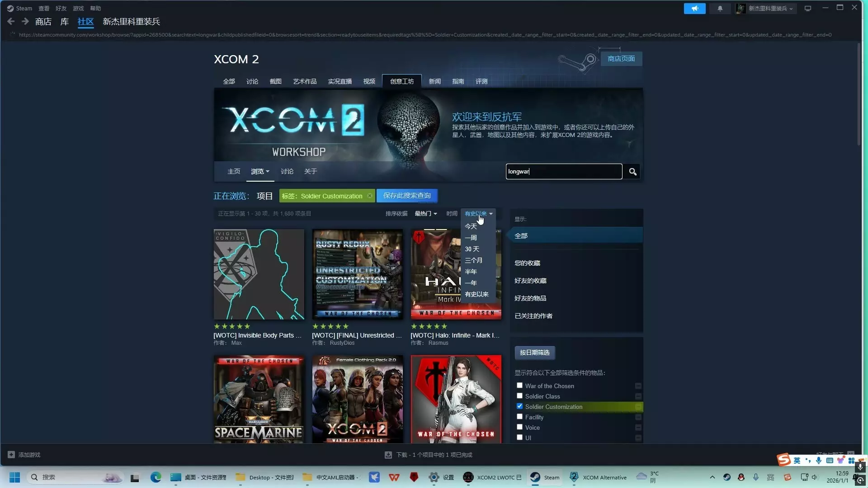Image resolution: width=868 pixels, height=488 pixels.
Task: Click the 保存此搜索查询 button
Action: 406,196
